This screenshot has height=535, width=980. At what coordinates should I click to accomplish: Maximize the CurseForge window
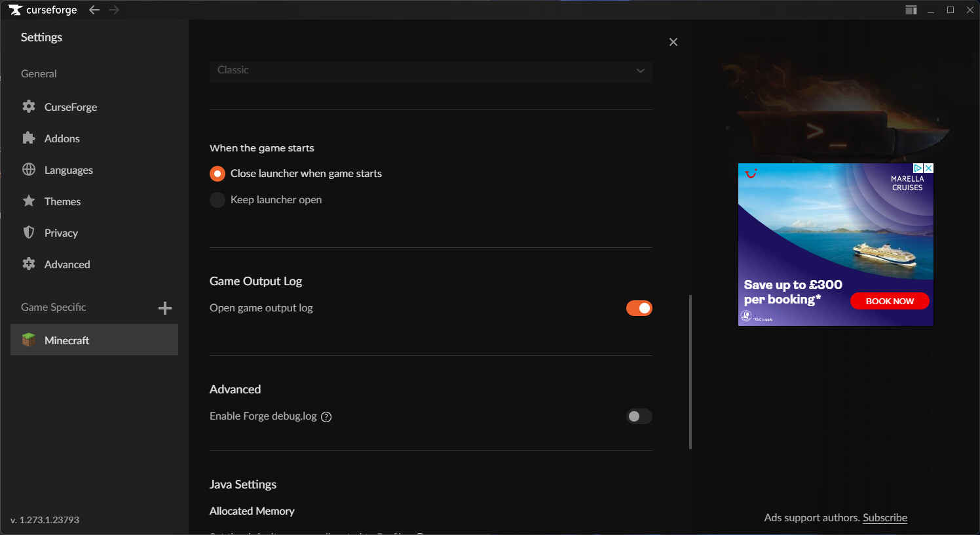point(951,10)
